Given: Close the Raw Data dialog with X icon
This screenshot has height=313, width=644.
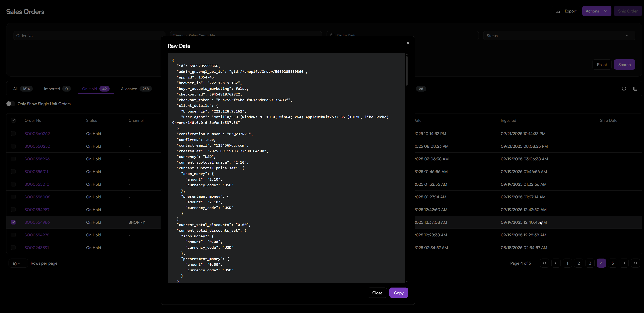Looking at the screenshot, I should 408,43.
